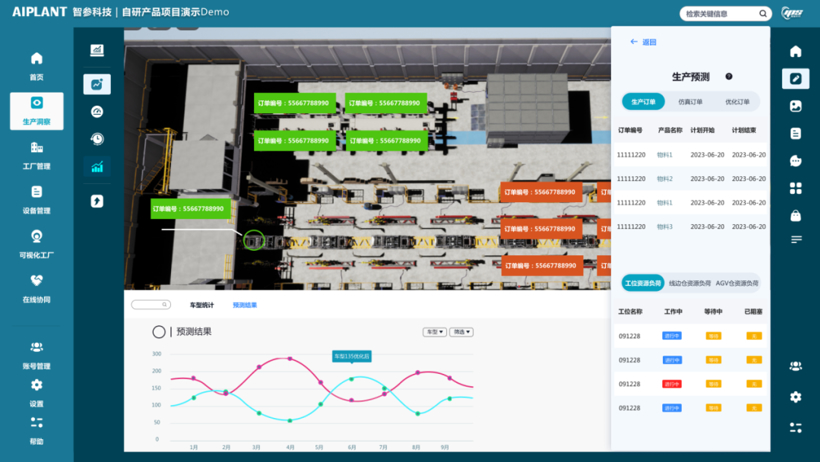Open the chat bubble icon in right sidebar

[x=795, y=161]
